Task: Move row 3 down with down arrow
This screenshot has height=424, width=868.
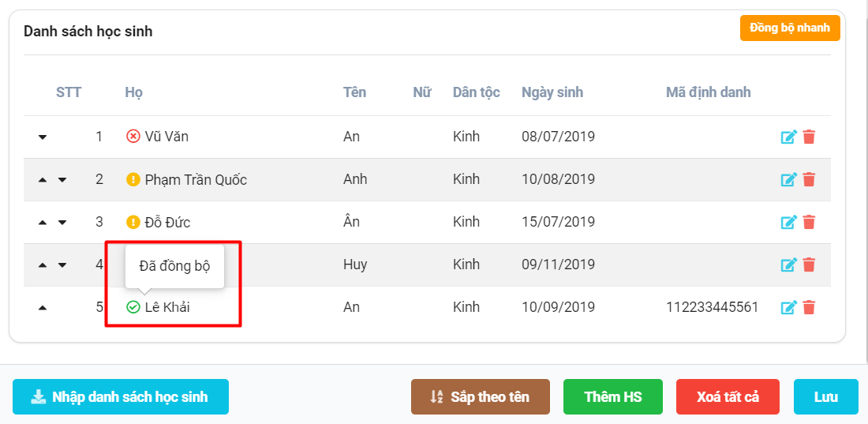Action: (62, 223)
